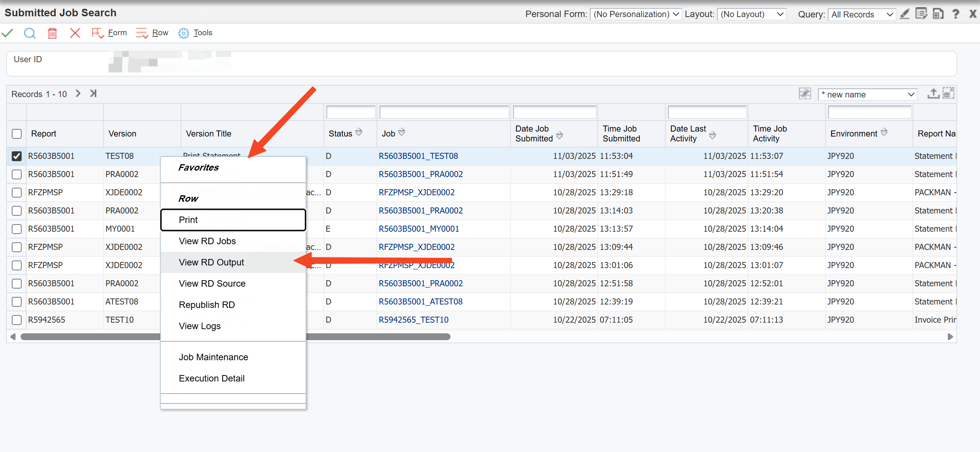The height and width of the screenshot is (452, 980).
Task: Open the R5942565_TEST10 job link
Action: click(x=413, y=320)
